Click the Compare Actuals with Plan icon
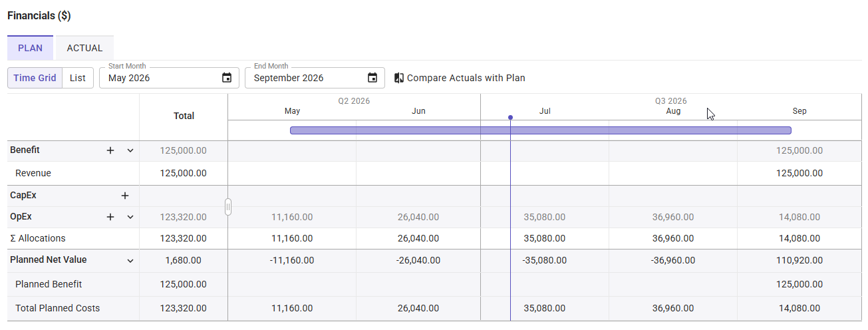This screenshot has height=330, width=868. pyautogui.click(x=399, y=78)
